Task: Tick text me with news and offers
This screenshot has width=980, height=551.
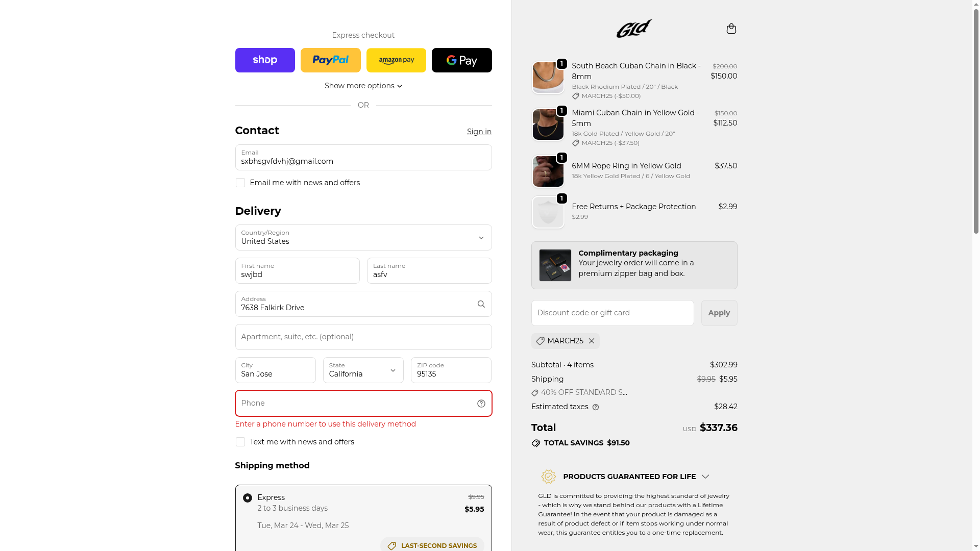Action: 240,442
